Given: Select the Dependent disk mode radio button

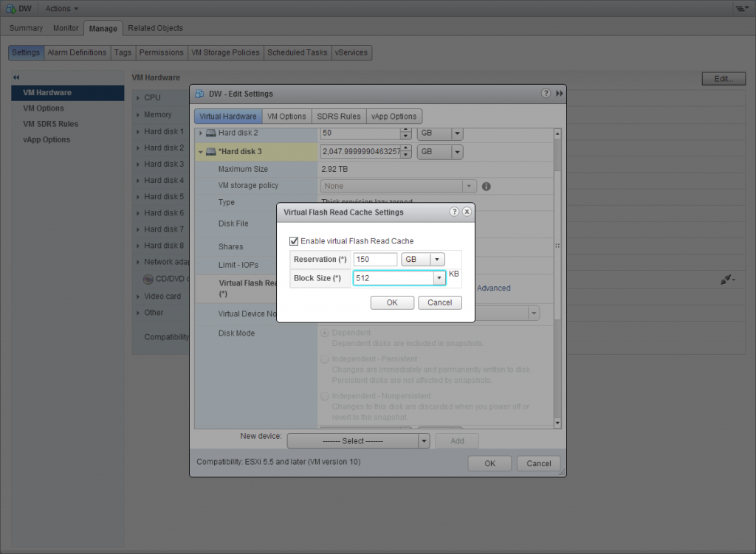Looking at the screenshot, I should (325, 333).
